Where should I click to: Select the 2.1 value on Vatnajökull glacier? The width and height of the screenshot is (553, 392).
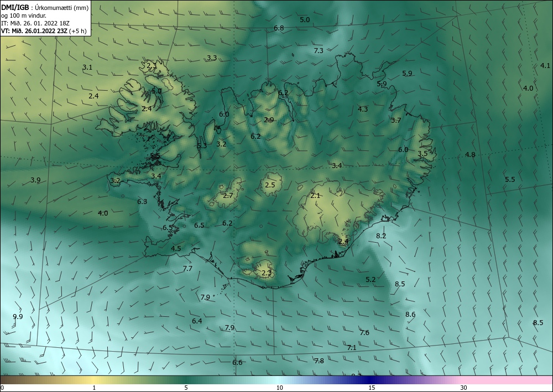click(x=315, y=195)
